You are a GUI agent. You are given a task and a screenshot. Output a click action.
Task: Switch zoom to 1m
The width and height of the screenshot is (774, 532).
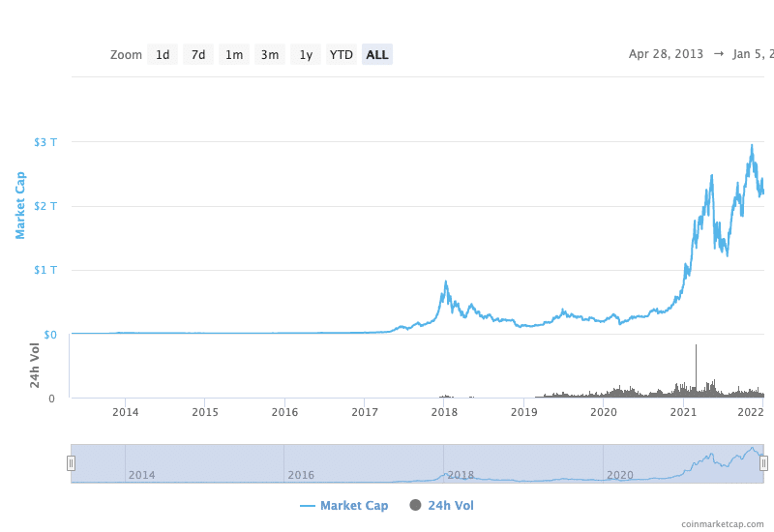coord(234,55)
